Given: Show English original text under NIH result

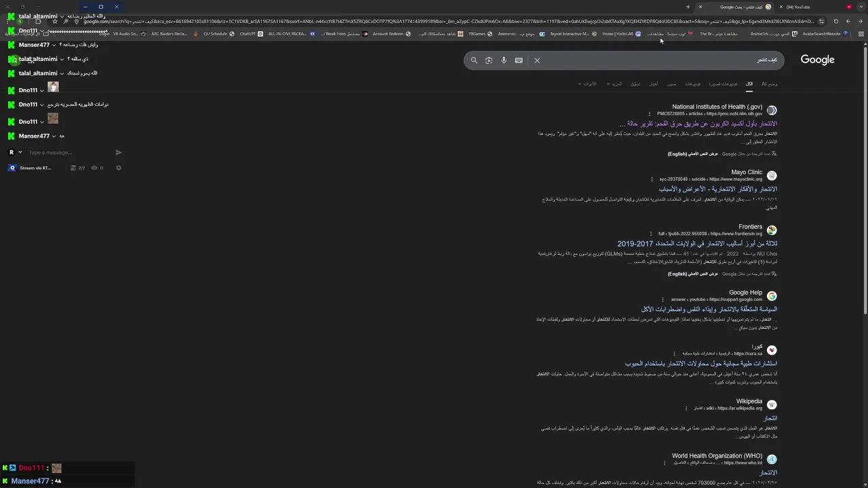Looking at the screenshot, I should point(692,154).
